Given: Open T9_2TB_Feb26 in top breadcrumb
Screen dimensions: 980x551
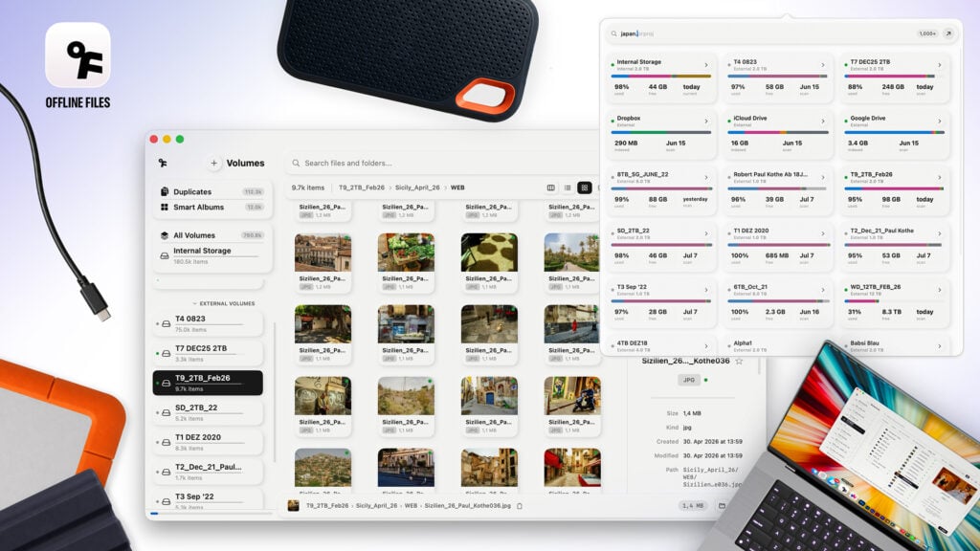Looking at the screenshot, I should 361,187.
